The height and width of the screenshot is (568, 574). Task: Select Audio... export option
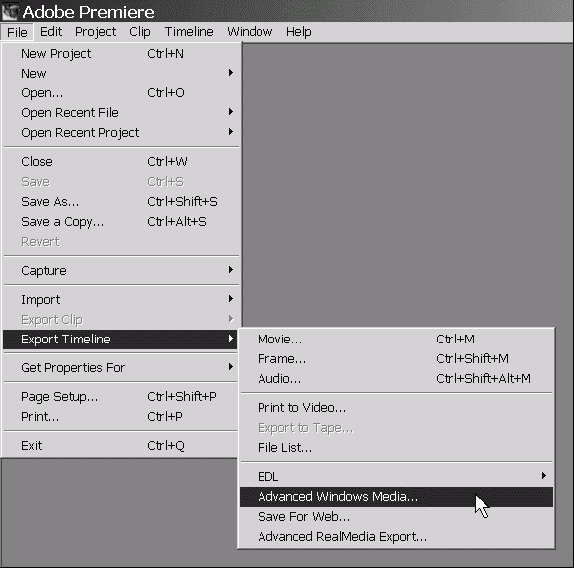(x=396, y=378)
